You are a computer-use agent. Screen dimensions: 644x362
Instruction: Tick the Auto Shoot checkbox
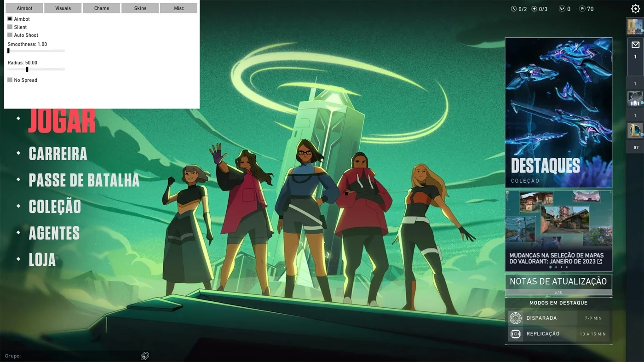10,35
